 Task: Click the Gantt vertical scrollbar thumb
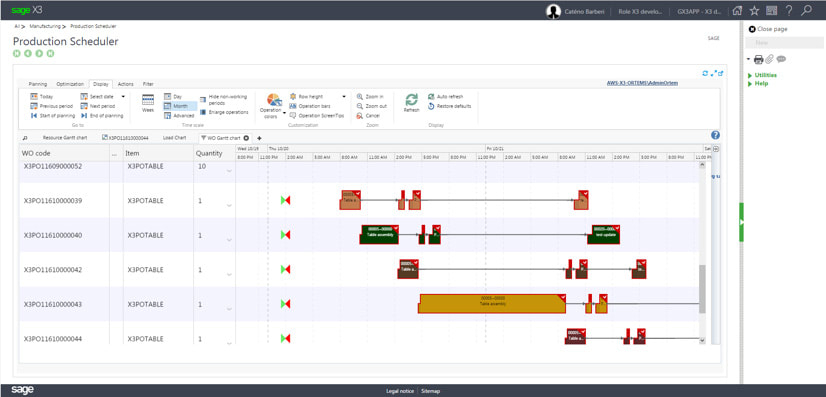point(702,289)
